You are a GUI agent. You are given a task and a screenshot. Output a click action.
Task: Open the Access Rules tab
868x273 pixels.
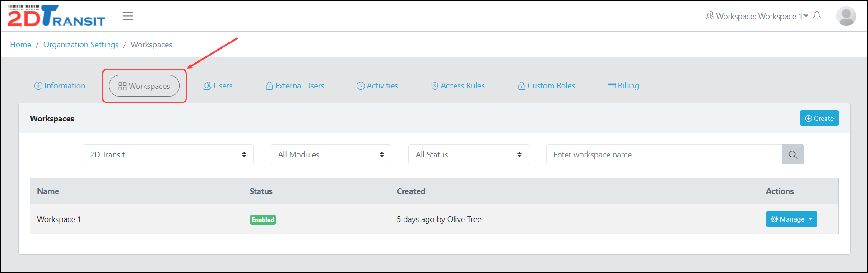pos(458,86)
